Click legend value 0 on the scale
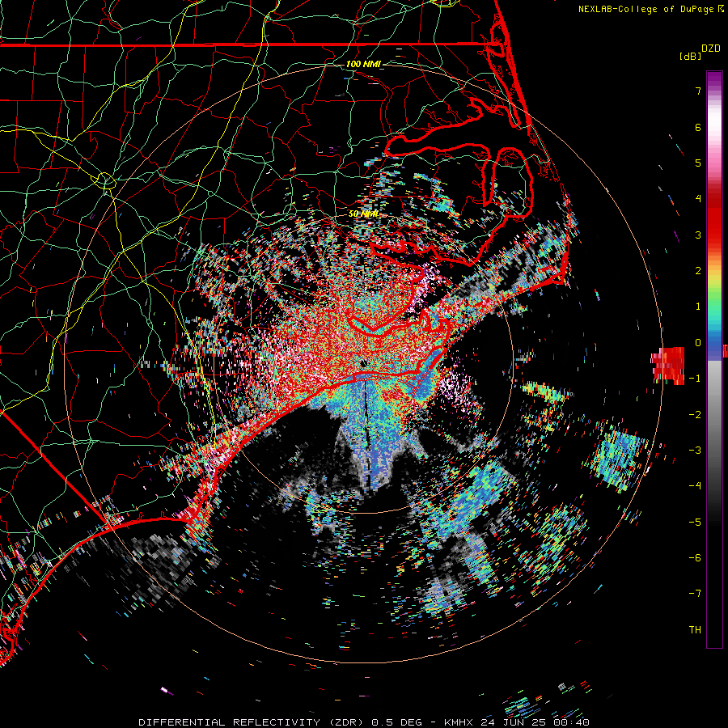This screenshot has height=728, width=728. pos(698,343)
